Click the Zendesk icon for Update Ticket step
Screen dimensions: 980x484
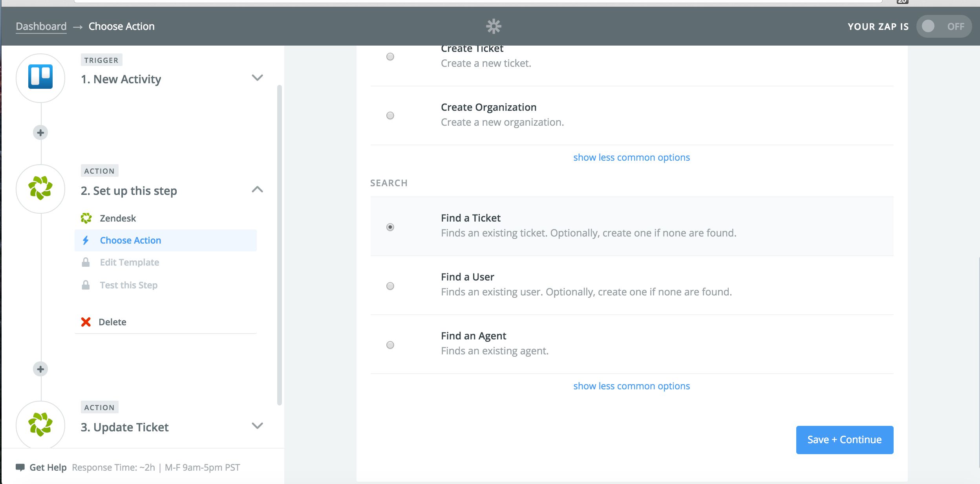point(40,424)
